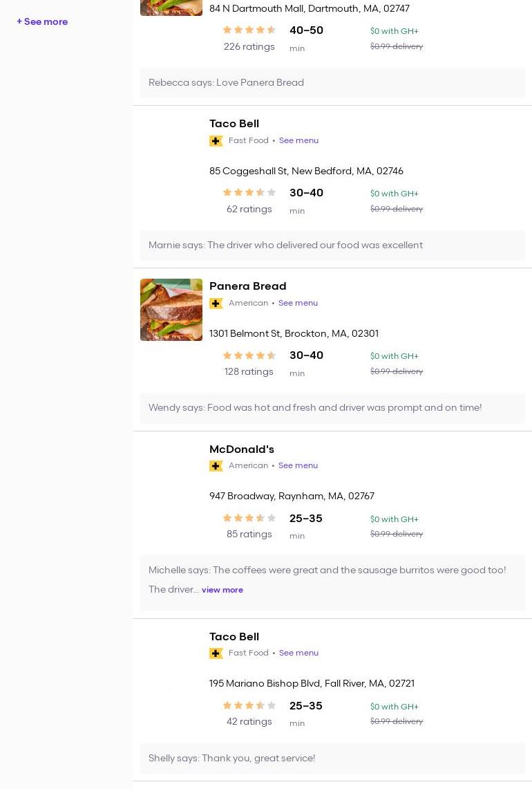The height and width of the screenshot is (789, 532).
Task: Expand sidebar with + See more
Action: tap(42, 21)
